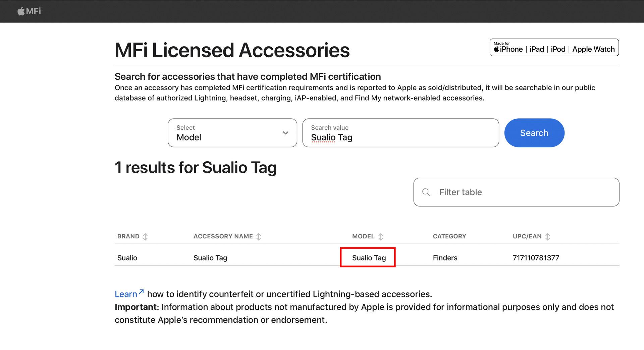Viewport: 644px width, 350px height.
Task: Sort the table by BRAND column
Action: click(x=145, y=237)
